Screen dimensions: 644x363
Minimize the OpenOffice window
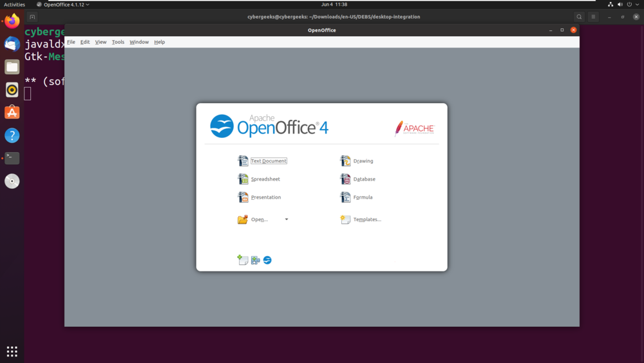click(551, 30)
